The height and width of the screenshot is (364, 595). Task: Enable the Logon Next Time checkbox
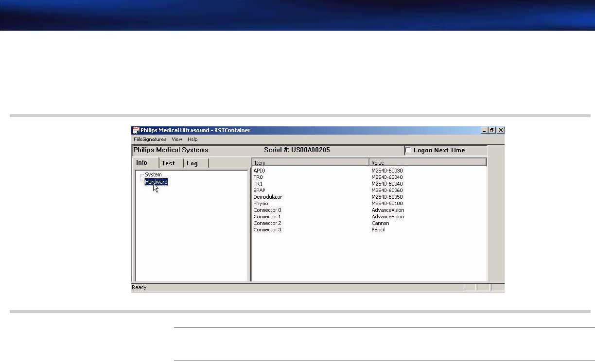point(408,150)
